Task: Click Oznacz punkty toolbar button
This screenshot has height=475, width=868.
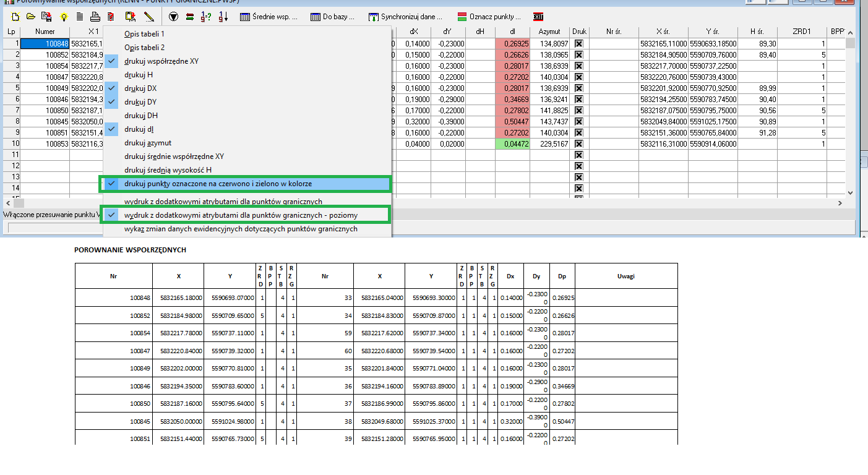Action: point(490,17)
